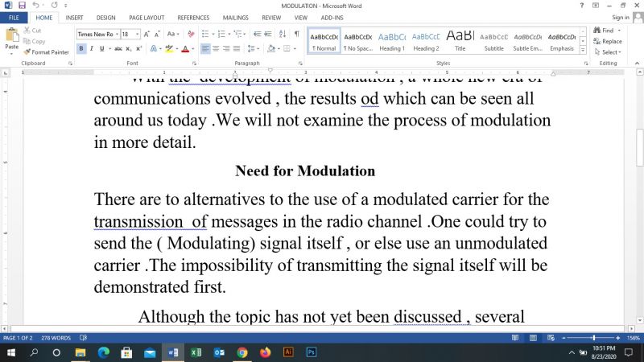
Task: Toggle Show/Hide paragraph marks
Action: point(296,34)
